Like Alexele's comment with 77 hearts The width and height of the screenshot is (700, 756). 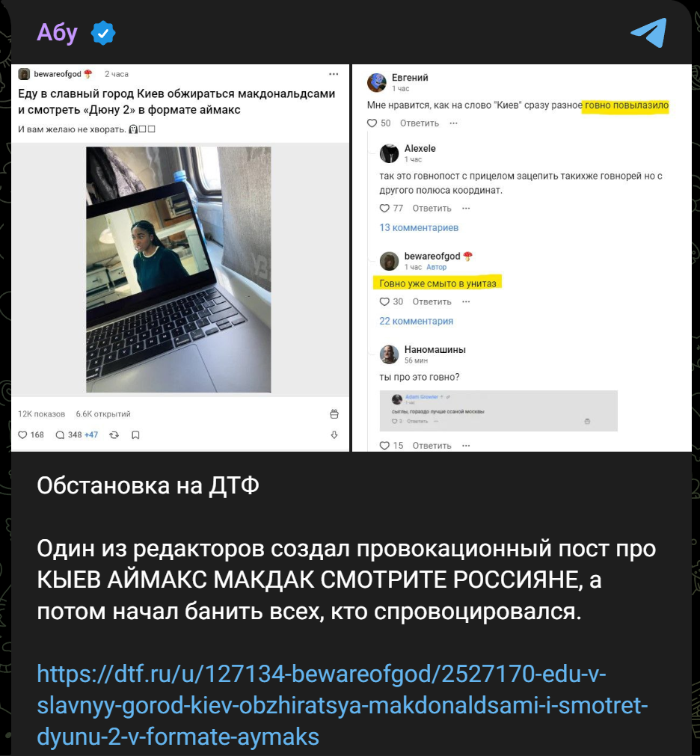coord(384,209)
